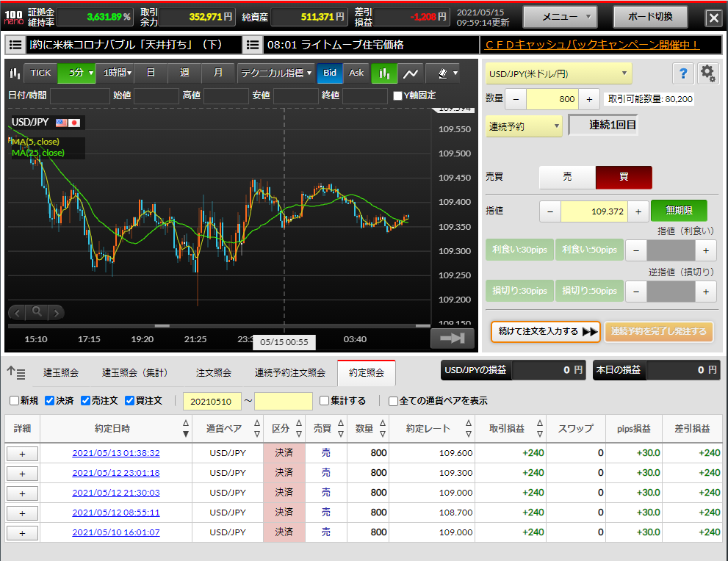
Task: Enable the 集計する checkbox
Action: pos(325,400)
